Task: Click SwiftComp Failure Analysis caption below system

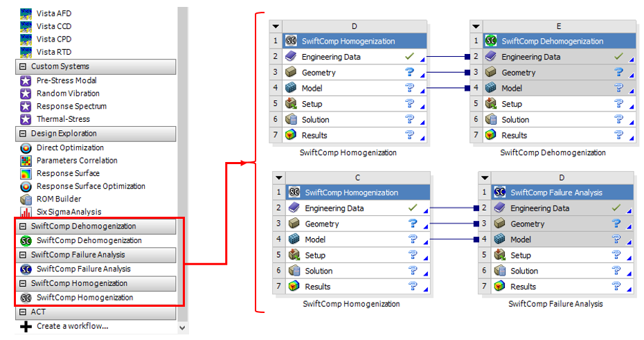Action: click(x=555, y=304)
